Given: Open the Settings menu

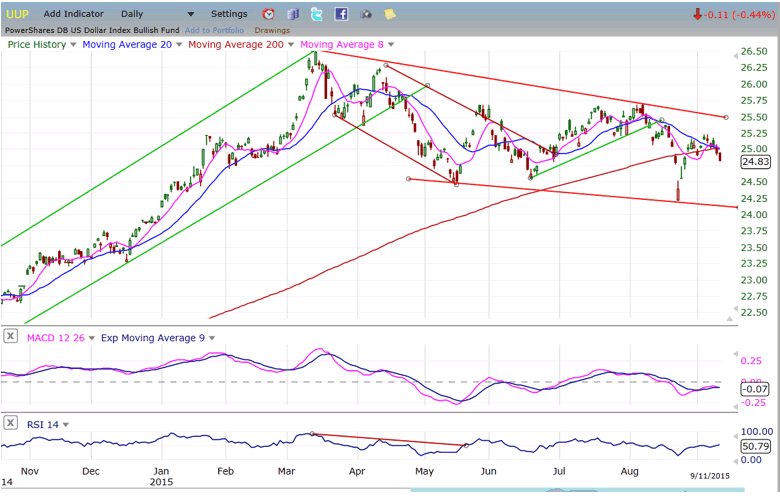Looking at the screenshot, I should (x=229, y=14).
